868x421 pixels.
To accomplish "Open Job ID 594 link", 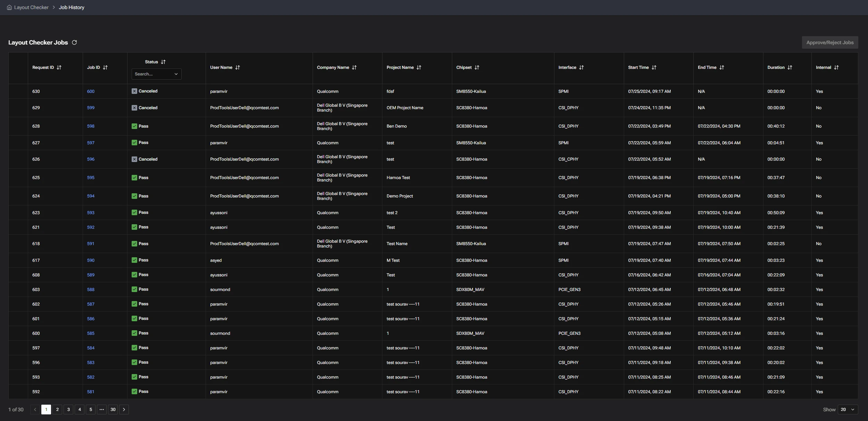I will coord(91,196).
